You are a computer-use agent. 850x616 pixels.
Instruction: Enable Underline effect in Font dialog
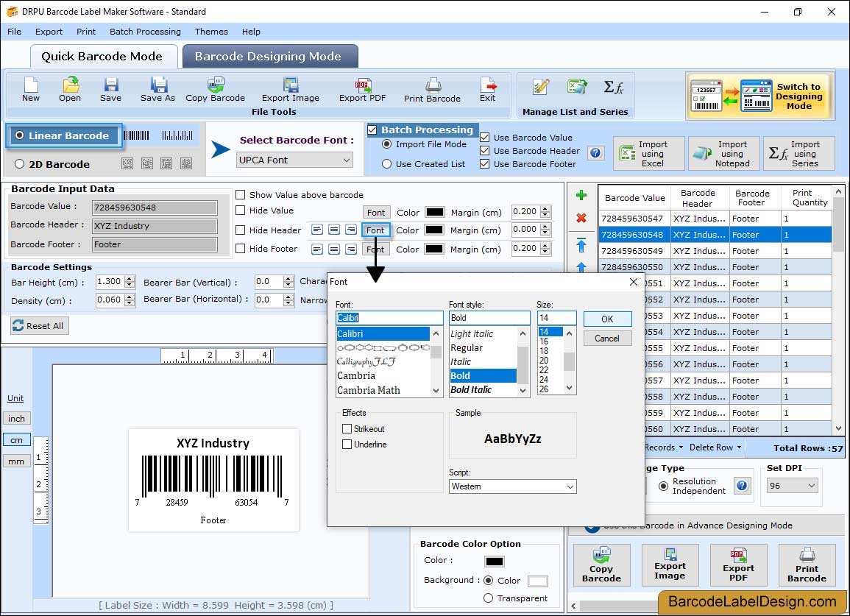click(347, 444)
